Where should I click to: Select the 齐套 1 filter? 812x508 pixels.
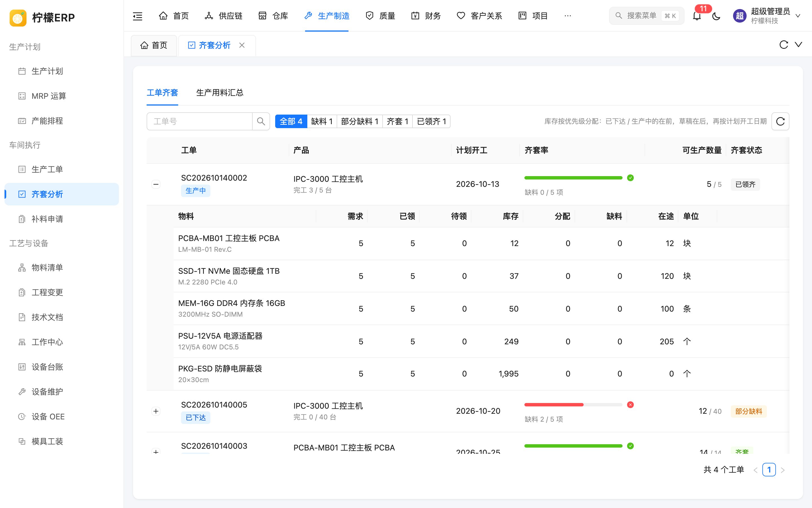[x=398, y=121]
